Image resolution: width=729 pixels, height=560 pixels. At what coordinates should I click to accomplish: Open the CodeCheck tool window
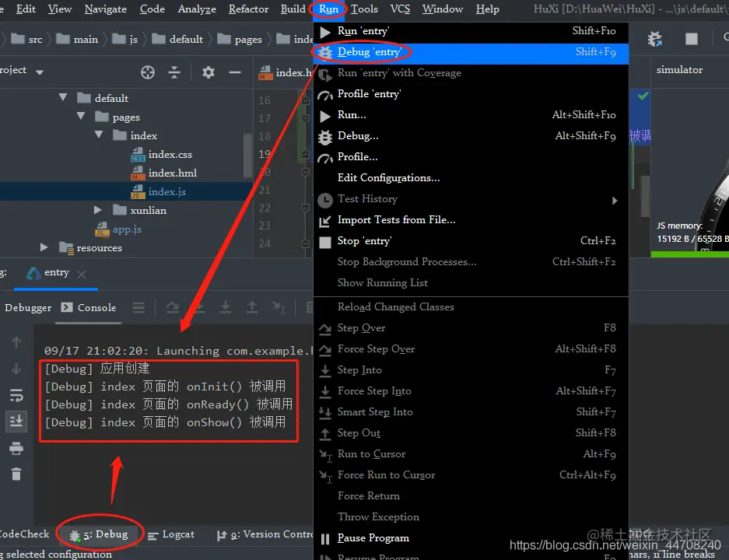pos(24,534)
